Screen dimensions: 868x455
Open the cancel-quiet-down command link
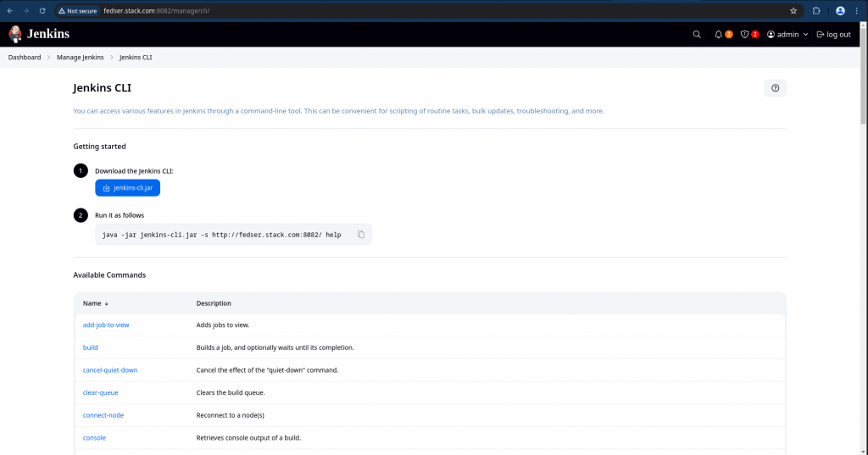click(x=110, y=370)
